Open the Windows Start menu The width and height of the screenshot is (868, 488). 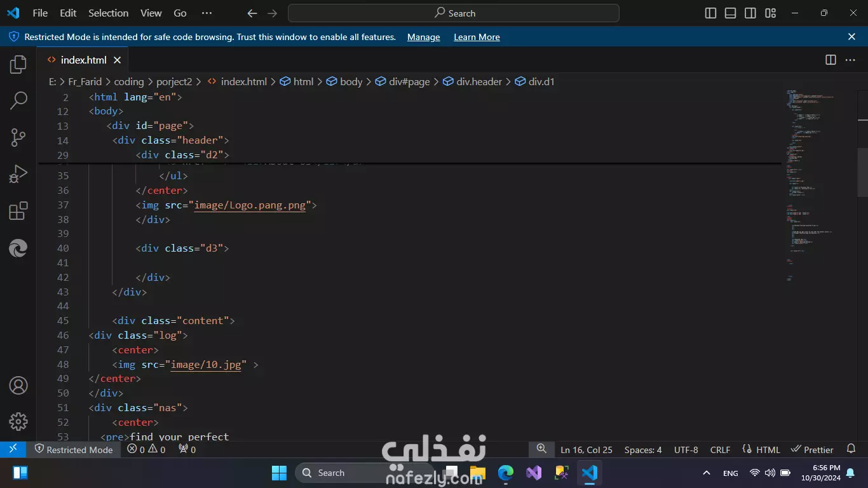(x=279, y=473)
